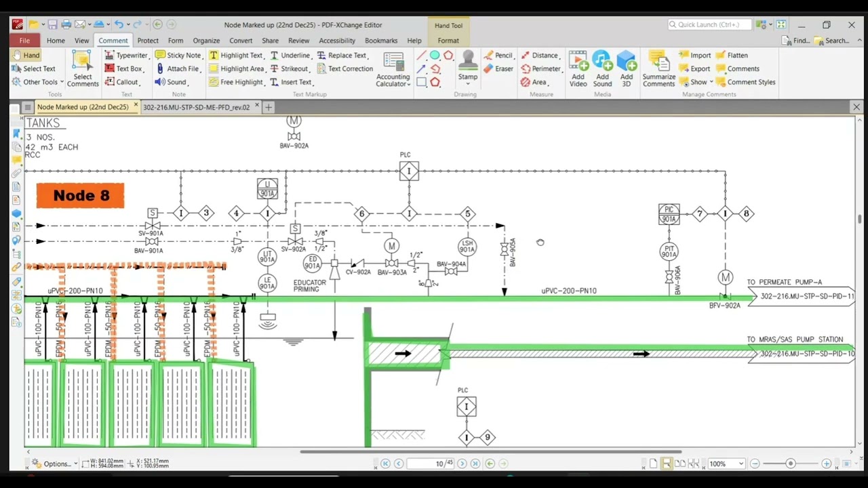Adjust the zoom slider handle
Image resolution: width=868 pixels, height=488 pixels.
coord(790,464)
